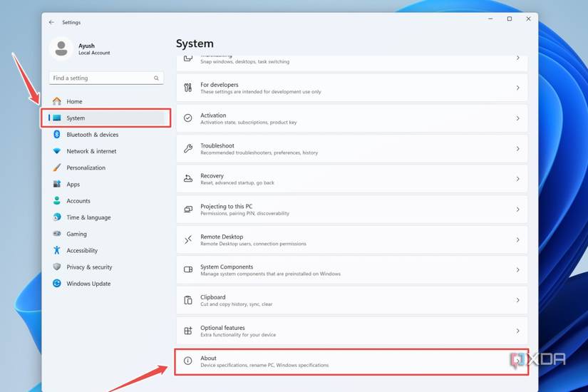Click the System Components icon

pyautogui.click(x=188, y=269)
